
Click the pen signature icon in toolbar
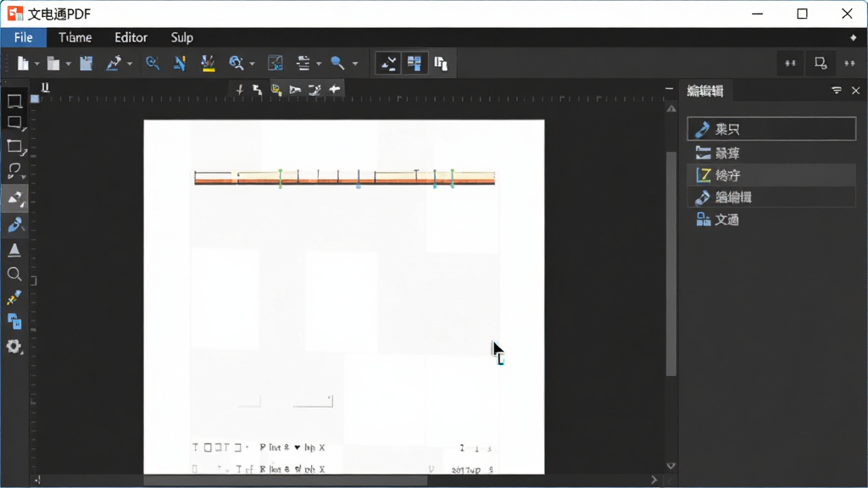[x=114, y=63]
